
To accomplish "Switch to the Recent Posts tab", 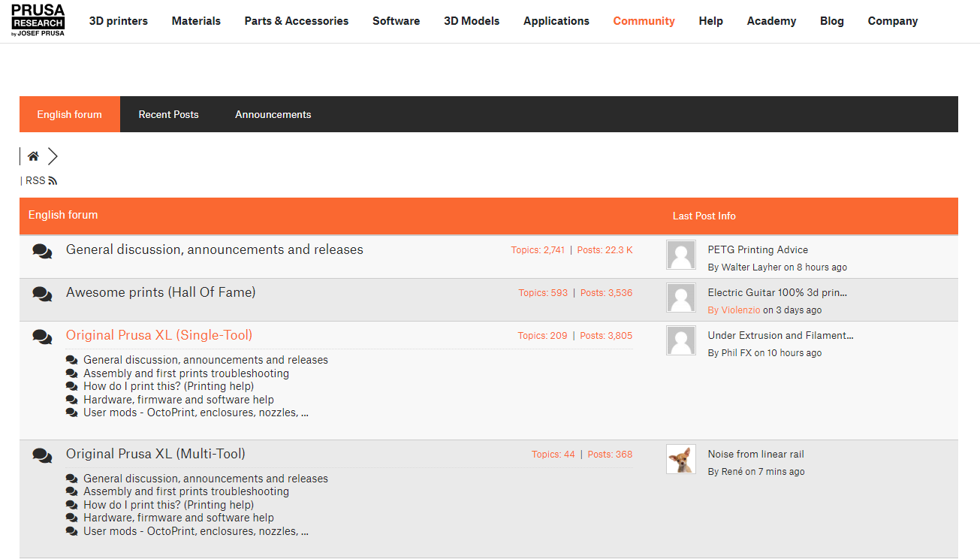I will pos(169,114).
